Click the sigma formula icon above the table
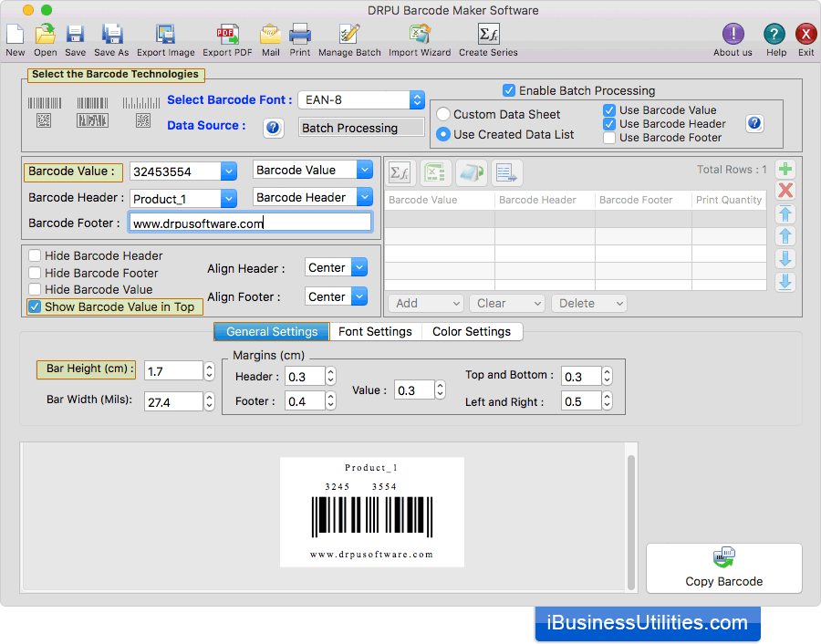The height and width of the screenshot is (644, 821). pos(401,172)
